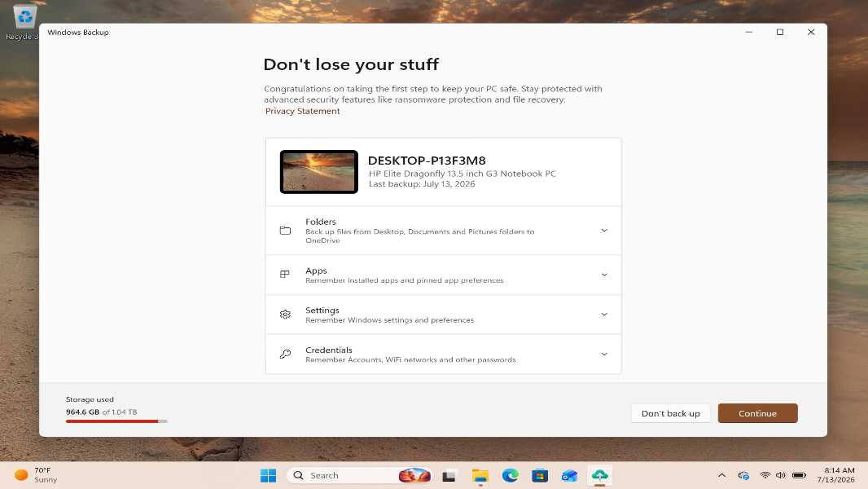
Task: Click the OneDrive sync tray icon
Action: click(x=743, y=475)
